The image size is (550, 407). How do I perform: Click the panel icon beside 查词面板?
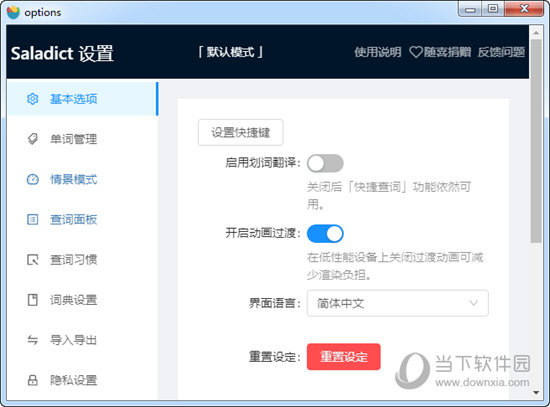[x=33, y=220]
